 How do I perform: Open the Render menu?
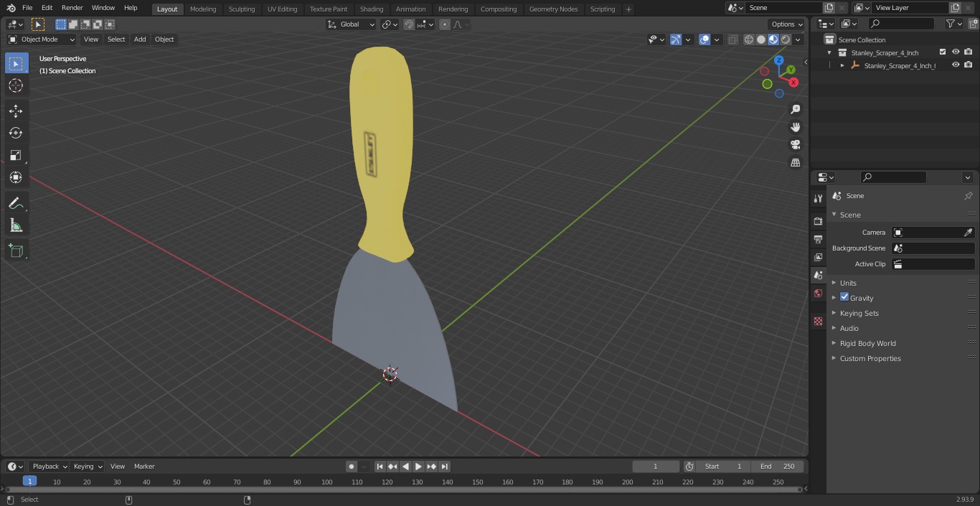(72, 8)
